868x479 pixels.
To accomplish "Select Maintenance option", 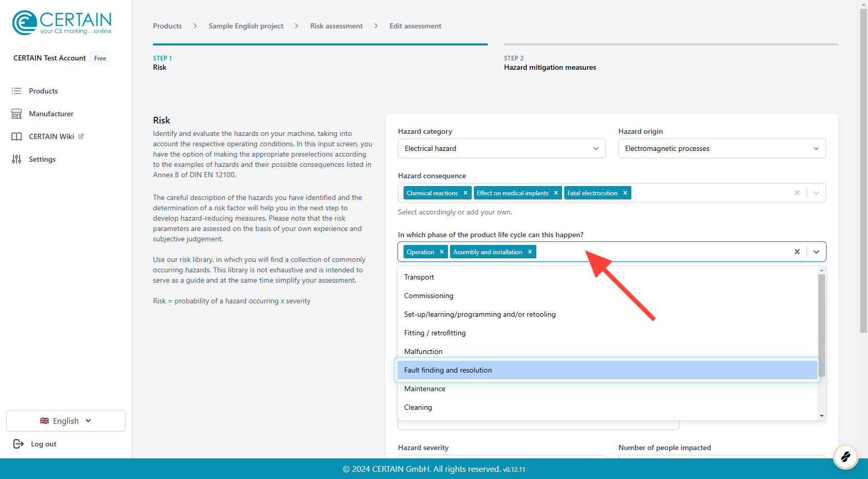I will [608, 389].
